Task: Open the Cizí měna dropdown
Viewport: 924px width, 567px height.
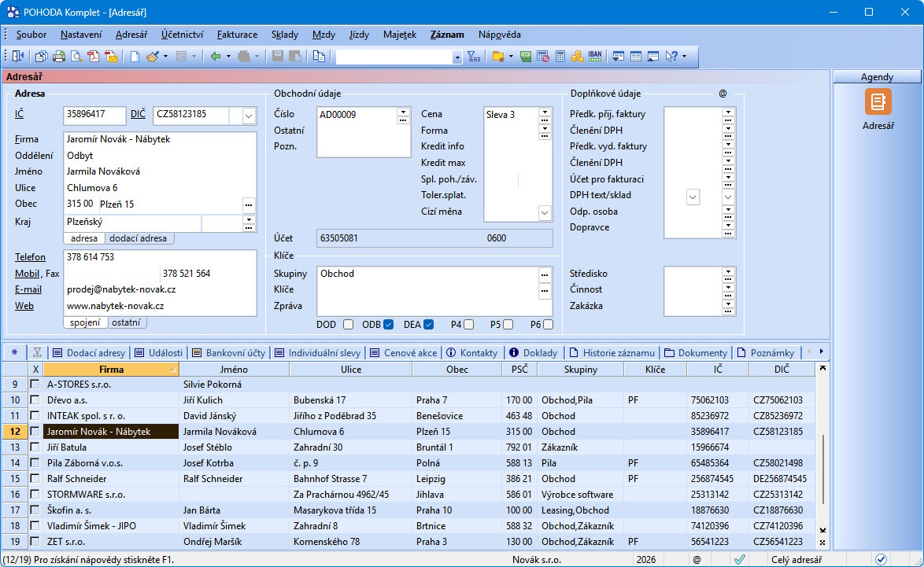Action: pyautogui.click(x=544, y=212)
